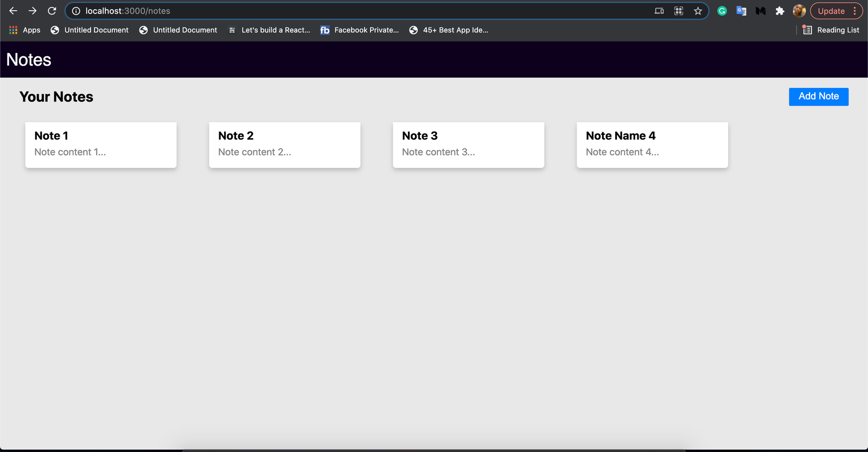This screenshot has width=868, height=452.
Task: Open the Grammarly extension icon
Action: (x=722, y=11)
